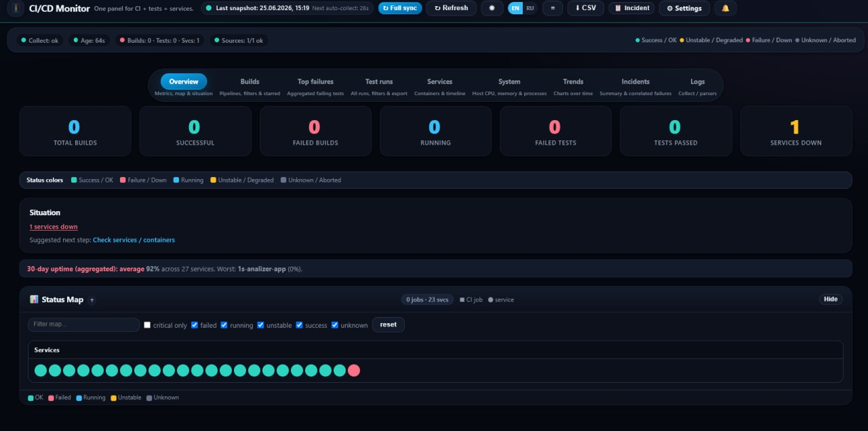Click the red failed service dot

(354, 371)
